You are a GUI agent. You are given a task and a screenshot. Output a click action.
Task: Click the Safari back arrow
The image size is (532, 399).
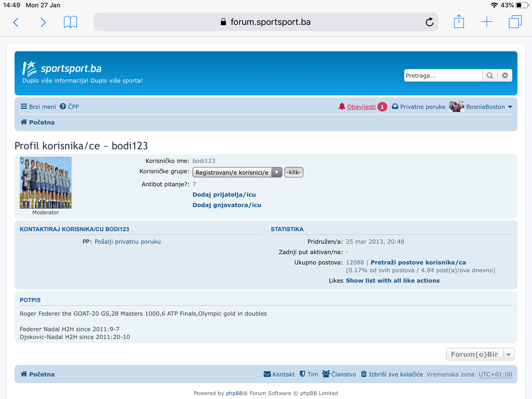tap(16, 22)
